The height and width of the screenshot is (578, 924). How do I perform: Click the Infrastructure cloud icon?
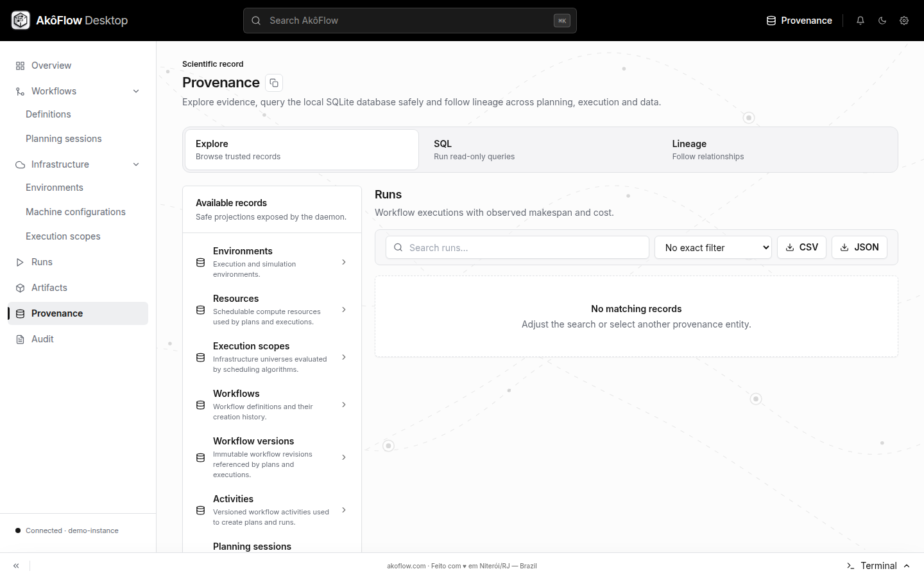pyautogui.click(x=20, y=164)
